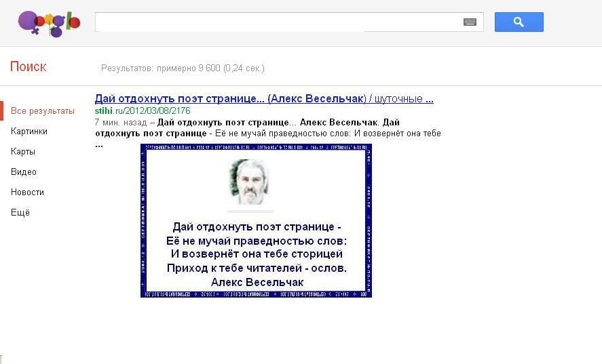Expand the Ещё sidebar option
The width and height of the screenshot is (602, 364).
click(20, 212)
